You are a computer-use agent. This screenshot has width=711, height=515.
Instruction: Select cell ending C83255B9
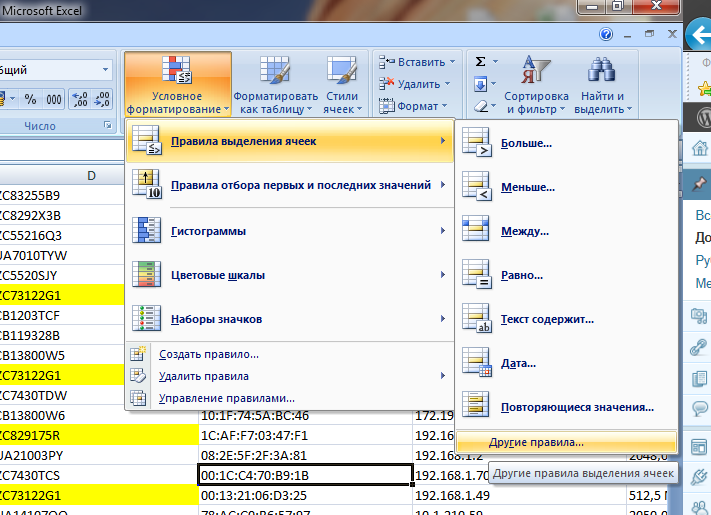62,195
